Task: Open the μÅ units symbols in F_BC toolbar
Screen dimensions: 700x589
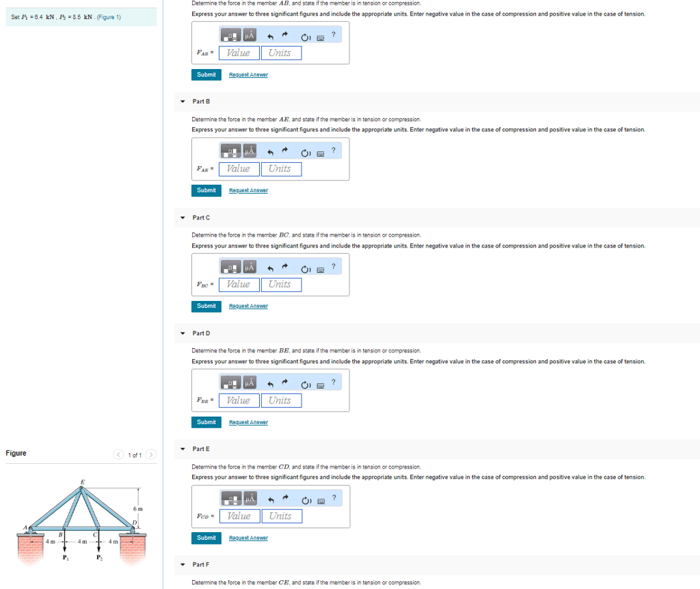Action: (x=250, y=267)
